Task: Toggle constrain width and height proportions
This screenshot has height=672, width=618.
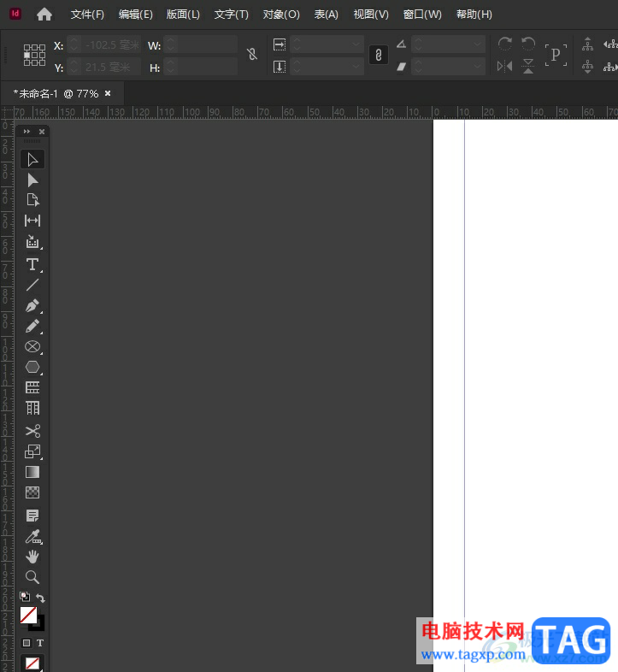Action: coord(252,55)
